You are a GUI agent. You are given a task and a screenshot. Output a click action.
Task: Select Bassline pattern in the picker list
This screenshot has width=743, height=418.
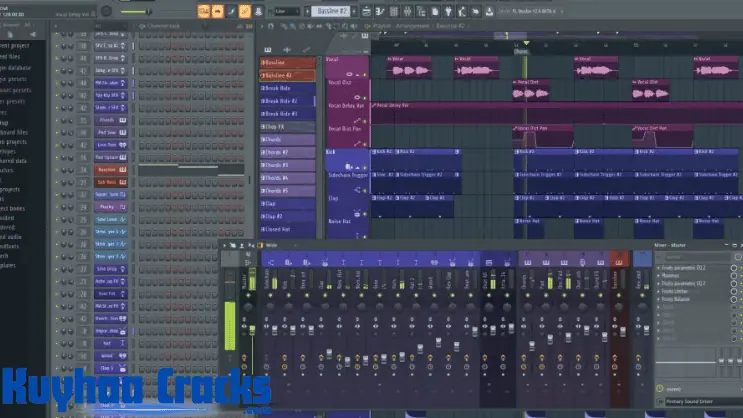point(288,62)
